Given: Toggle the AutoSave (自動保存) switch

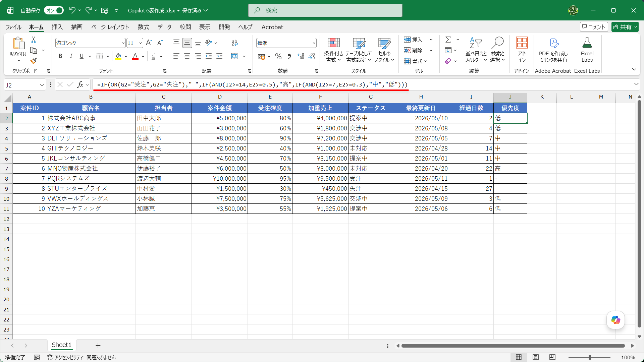Looking at the screenshot, I should [x=54, y=10].
